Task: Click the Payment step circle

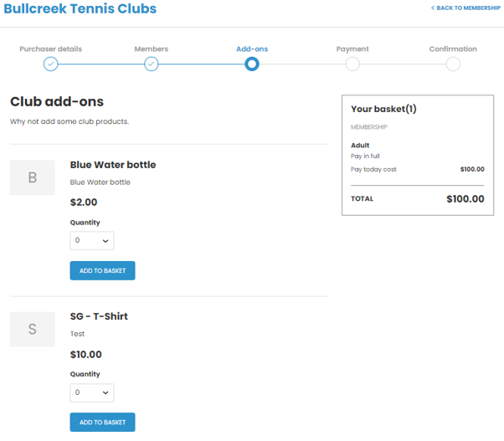Action: coord(352,64)
